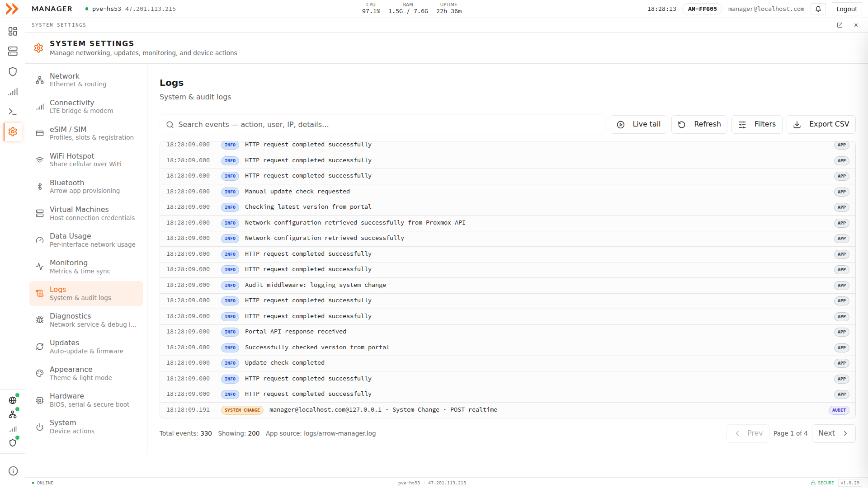Click the Hardware chip icon

40,400
